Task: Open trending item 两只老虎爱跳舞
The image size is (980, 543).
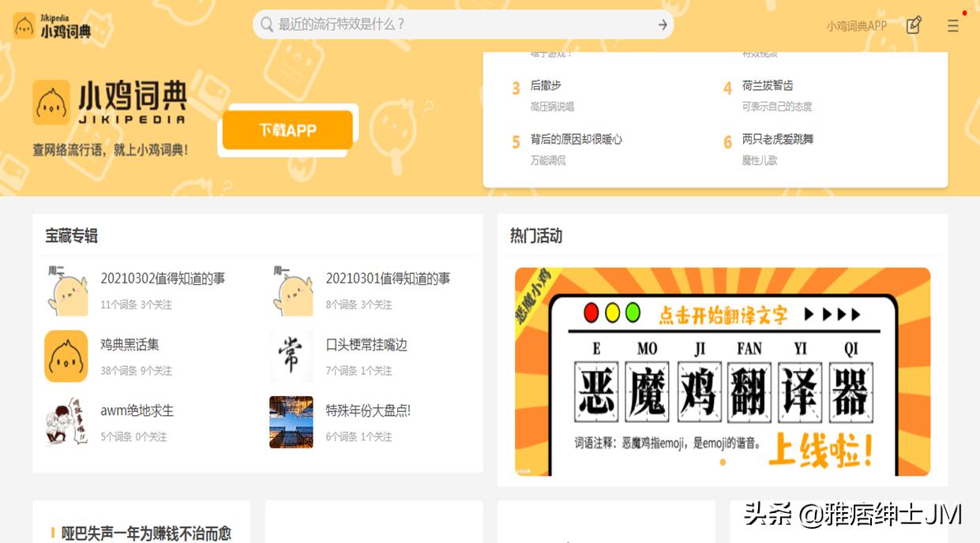Action: click(x=778, y=139)
